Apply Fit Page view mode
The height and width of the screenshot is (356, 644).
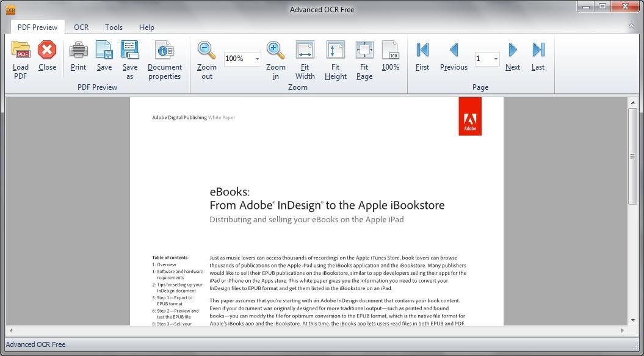(364, 59)
